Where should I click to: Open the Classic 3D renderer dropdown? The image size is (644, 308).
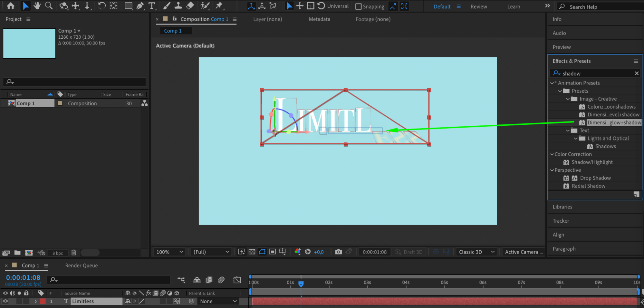476,252
